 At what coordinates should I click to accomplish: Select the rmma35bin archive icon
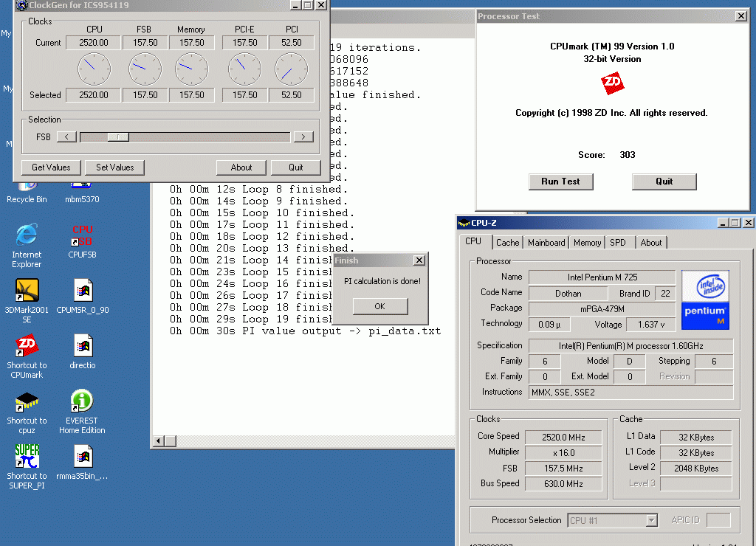83,463
